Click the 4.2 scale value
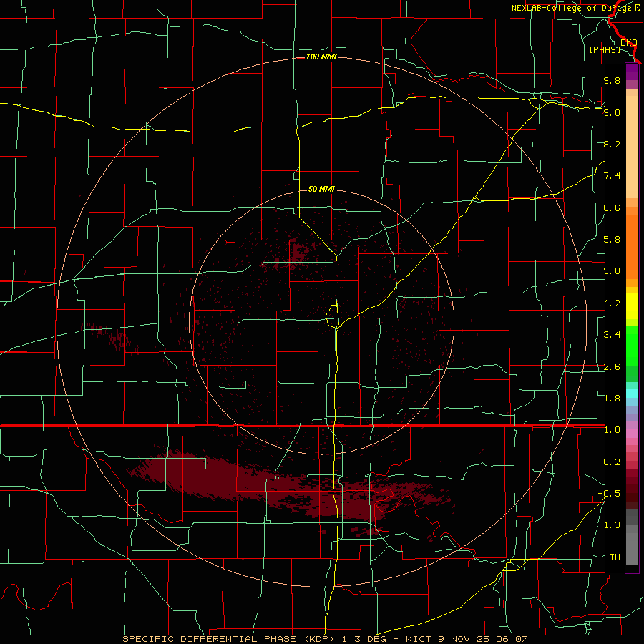644x644 pixels. 612,303
